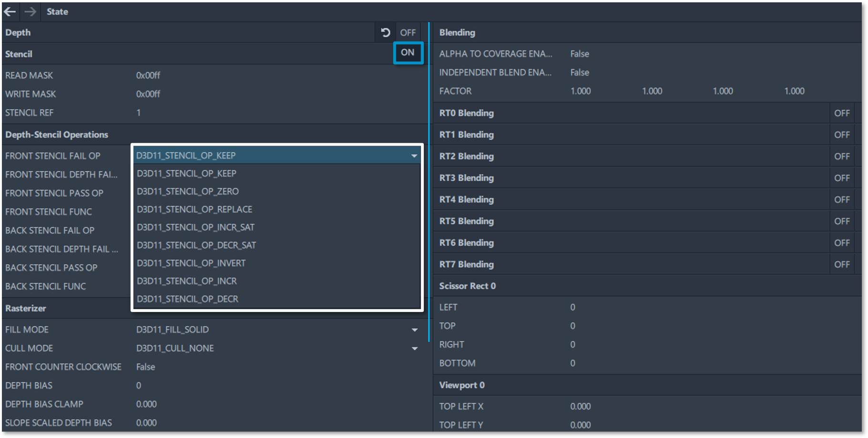Enable RT3 Blending toggle

tap(842, 178)
